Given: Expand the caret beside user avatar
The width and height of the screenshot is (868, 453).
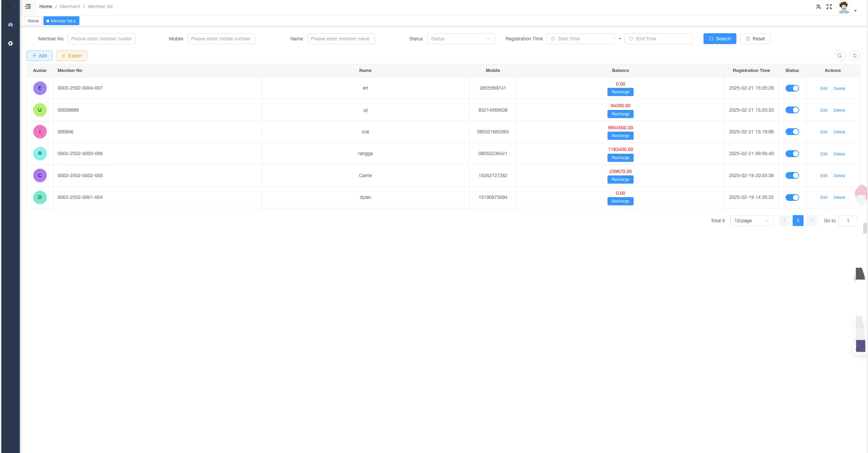Looking at the screenshot, I should pyautogui.click(x=855, y=11).
